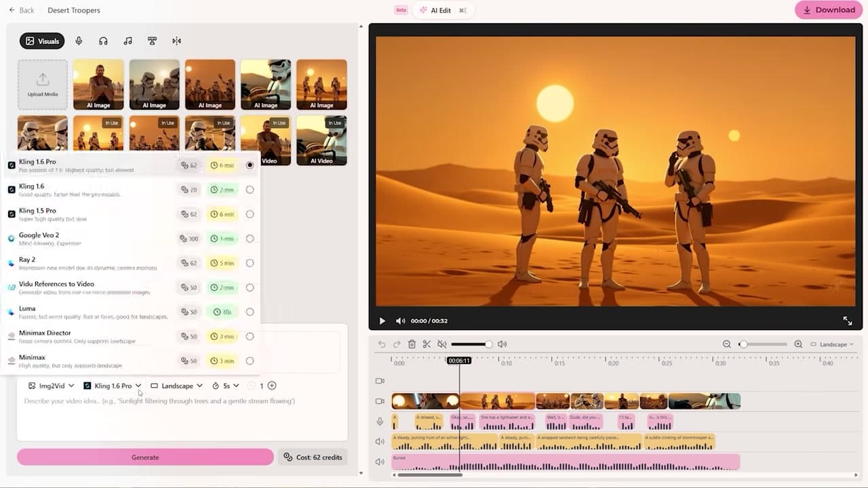Select the Luma radio button

(250, 312)
